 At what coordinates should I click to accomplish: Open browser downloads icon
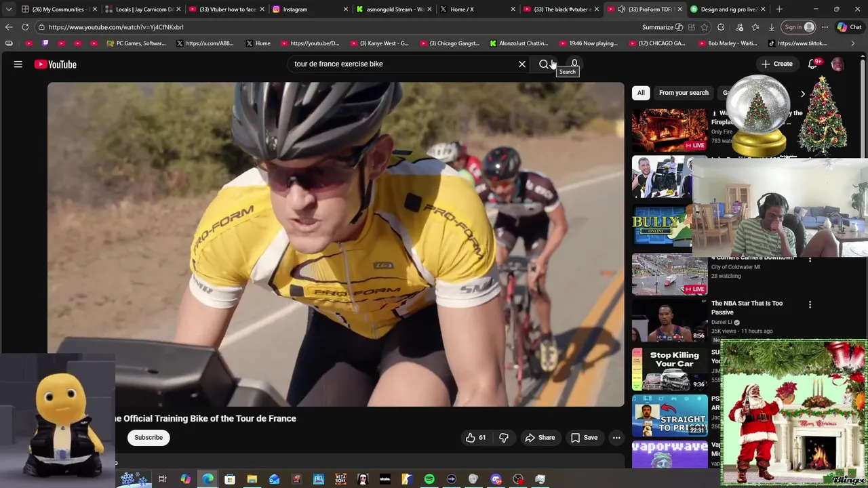coord(772,27)
